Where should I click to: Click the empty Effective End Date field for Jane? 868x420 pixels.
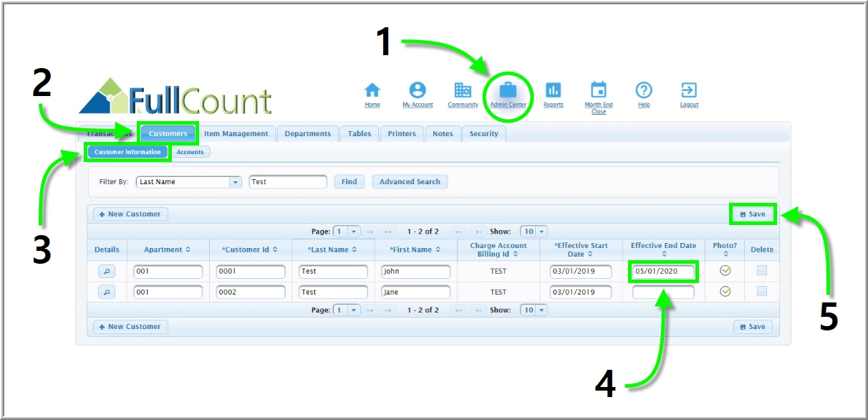pos(662,292)
